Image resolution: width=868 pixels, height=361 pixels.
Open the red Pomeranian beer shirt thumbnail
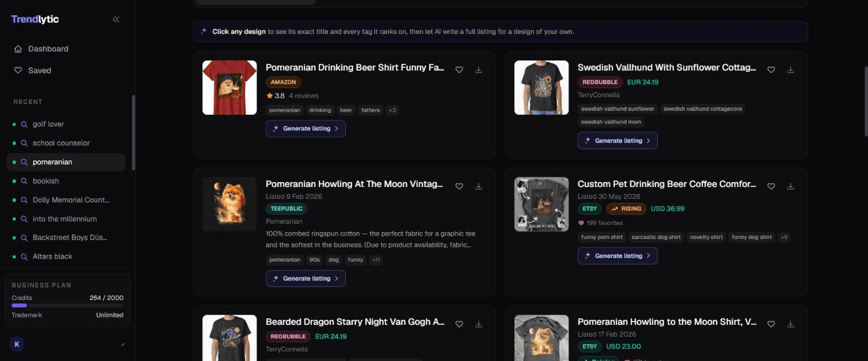tap(229, 88)
